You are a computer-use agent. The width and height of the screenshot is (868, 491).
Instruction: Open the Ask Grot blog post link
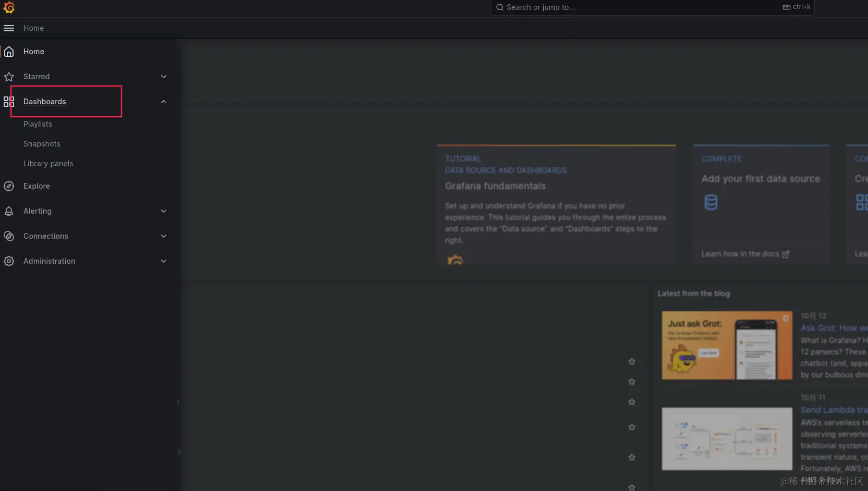[x=834, y=328]
